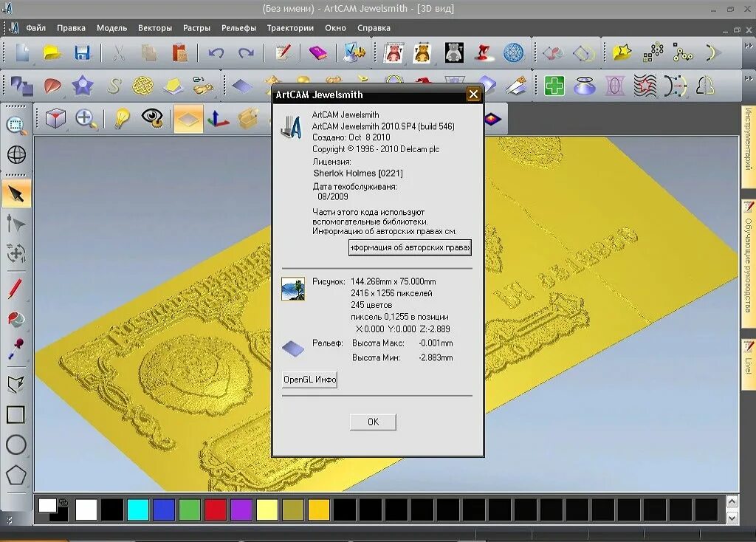Open the purple help book icon

pyautogui.click(x=317, y=52)
